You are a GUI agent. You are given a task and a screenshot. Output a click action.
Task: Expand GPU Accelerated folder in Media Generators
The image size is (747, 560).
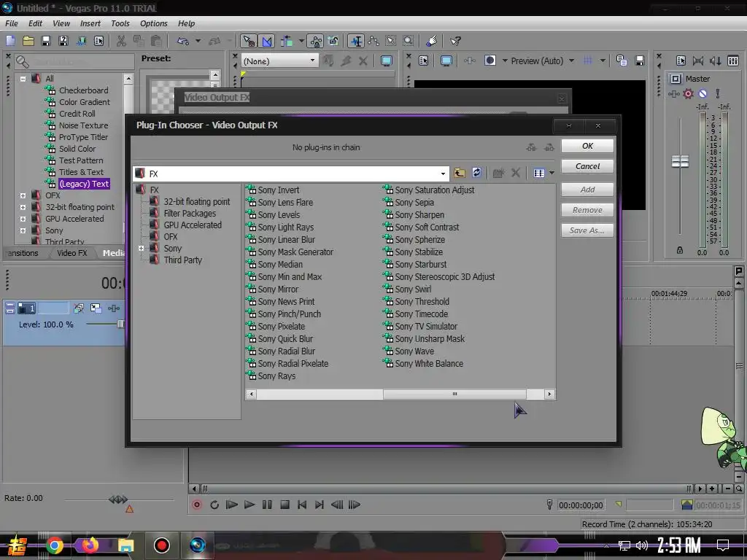coord(23,219)
